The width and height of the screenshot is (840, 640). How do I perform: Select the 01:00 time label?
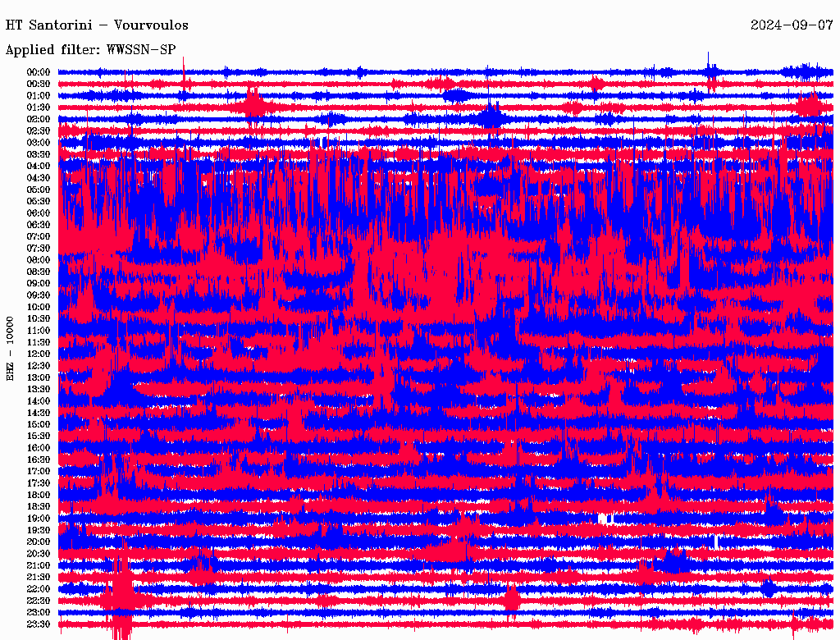point(39,95)
